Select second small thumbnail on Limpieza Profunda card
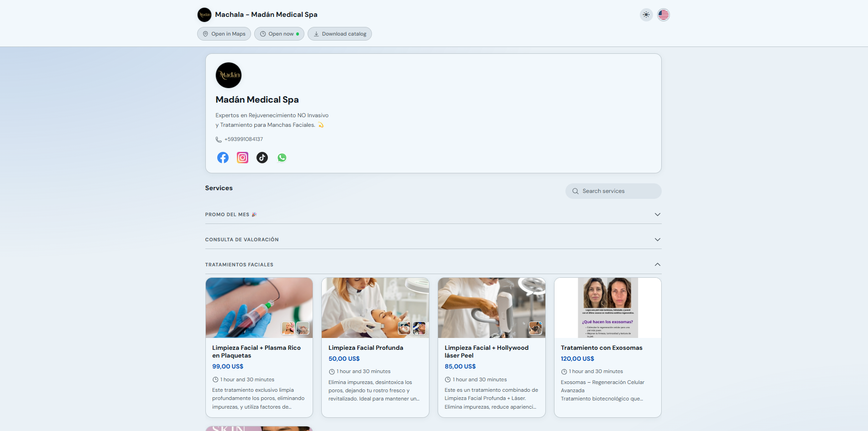Image resolution: width=868 pixels, height=431 pixels. coord(419,328)
